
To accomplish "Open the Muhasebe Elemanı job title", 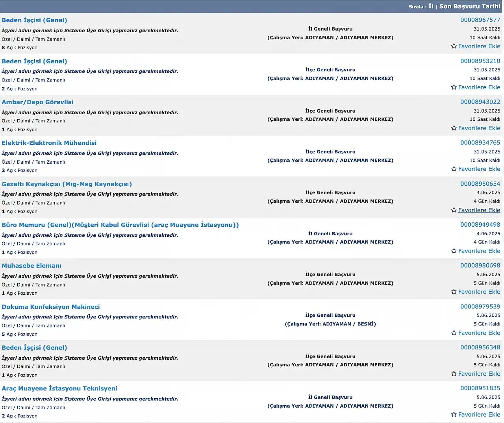I will tap(31, 266).
